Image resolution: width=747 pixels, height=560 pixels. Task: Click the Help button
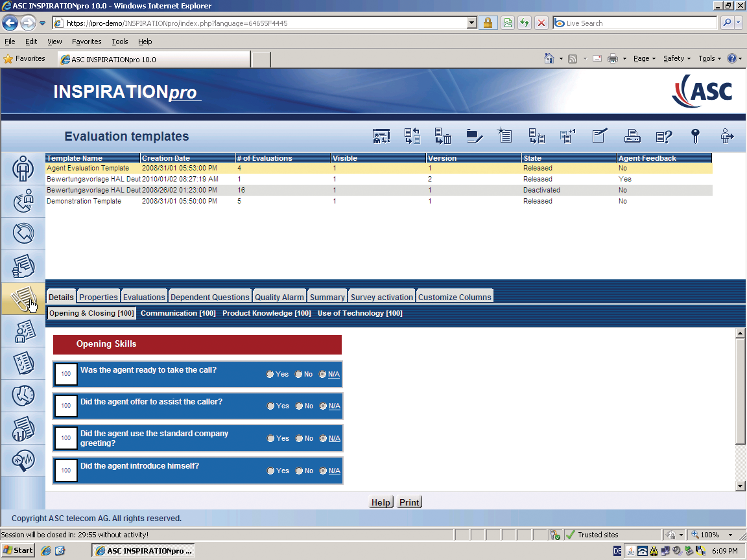381,502
